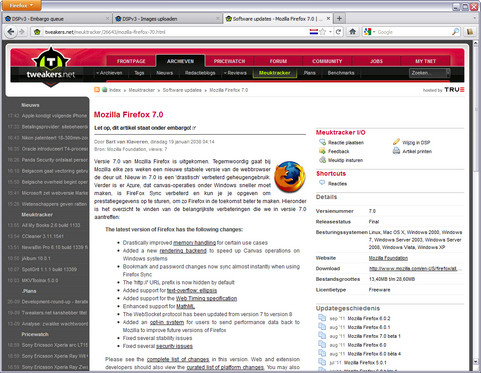This screenshot has width=481, height=373.
Task: Open the MY TNET navigation tab
Action: point(425,61)
